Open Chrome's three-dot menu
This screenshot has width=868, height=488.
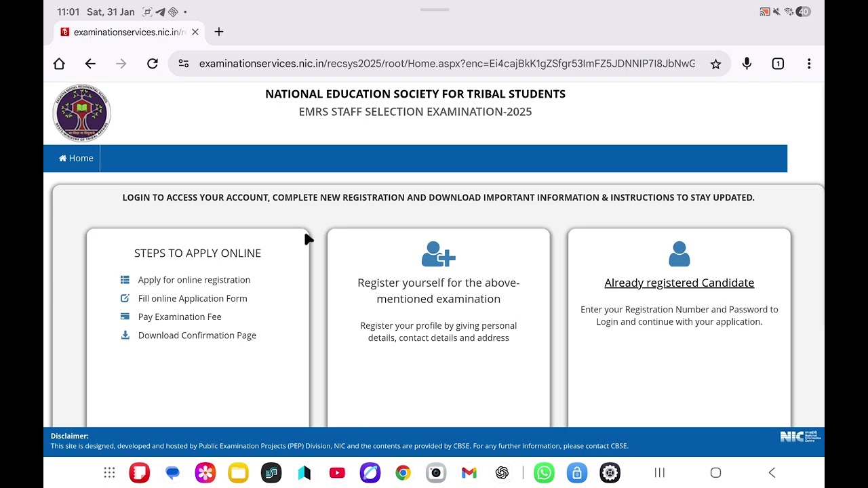click(809, 64)
